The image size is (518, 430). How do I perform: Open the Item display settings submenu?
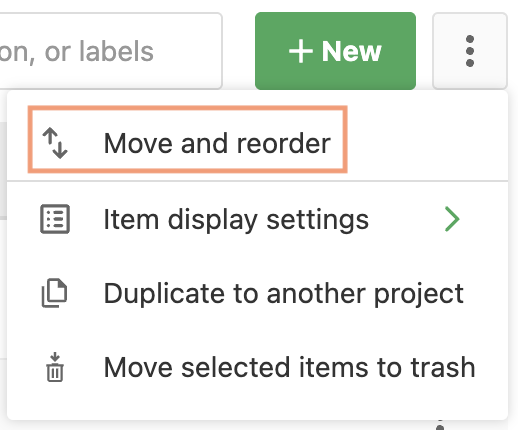257,219
